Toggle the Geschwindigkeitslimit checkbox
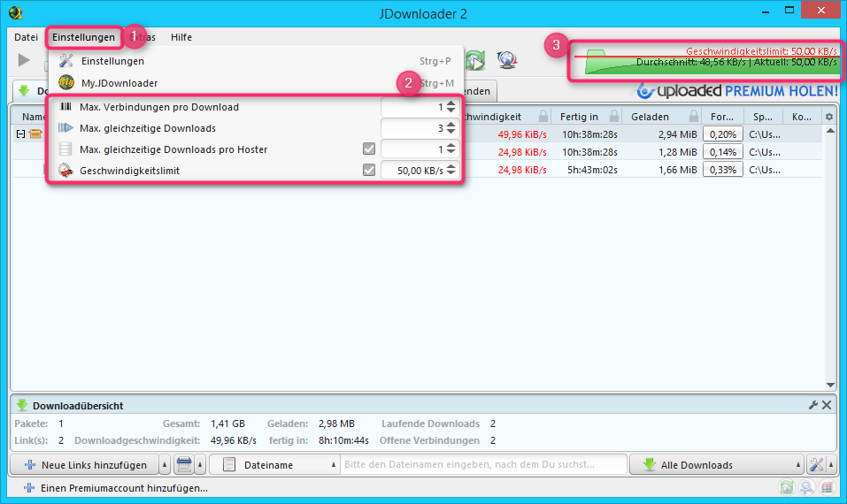Image resolution: width=847 pixels, height=504 pixels. (x=369, y=170)
